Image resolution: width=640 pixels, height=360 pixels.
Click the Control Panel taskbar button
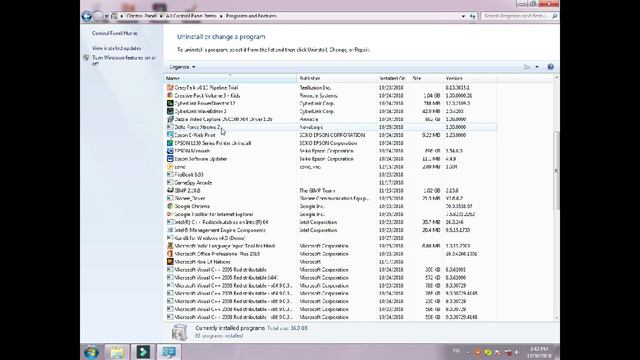169,352
